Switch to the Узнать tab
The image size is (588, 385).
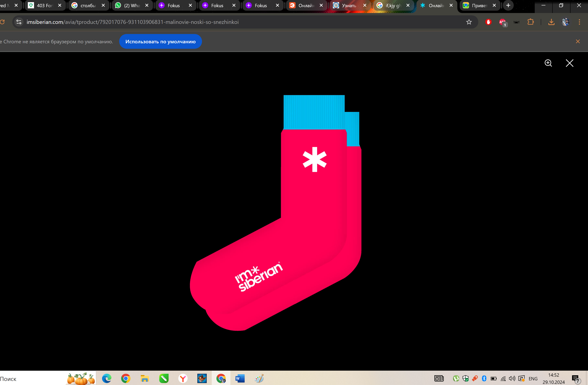(x=350, y=5)
